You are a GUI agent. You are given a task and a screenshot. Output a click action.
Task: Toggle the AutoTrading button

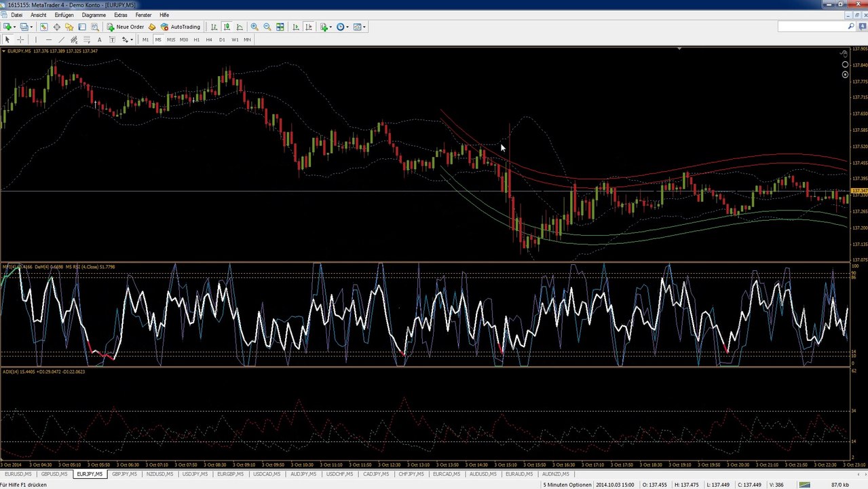click(181, 27)
